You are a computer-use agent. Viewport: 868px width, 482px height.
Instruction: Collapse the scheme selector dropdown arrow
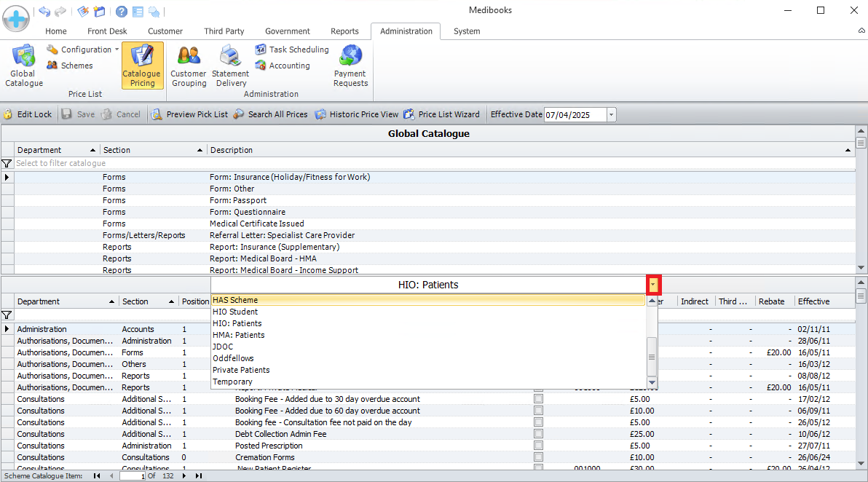click(654, 285)
